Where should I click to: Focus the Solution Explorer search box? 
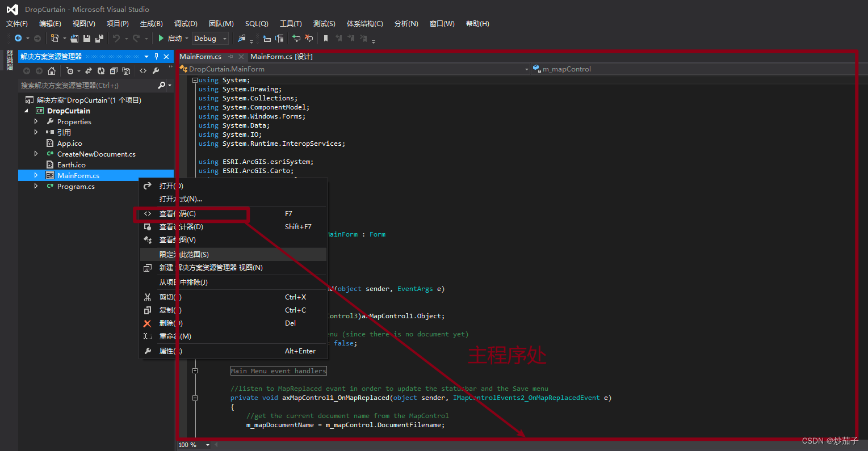pyautogui.click(x=88, y=85)
